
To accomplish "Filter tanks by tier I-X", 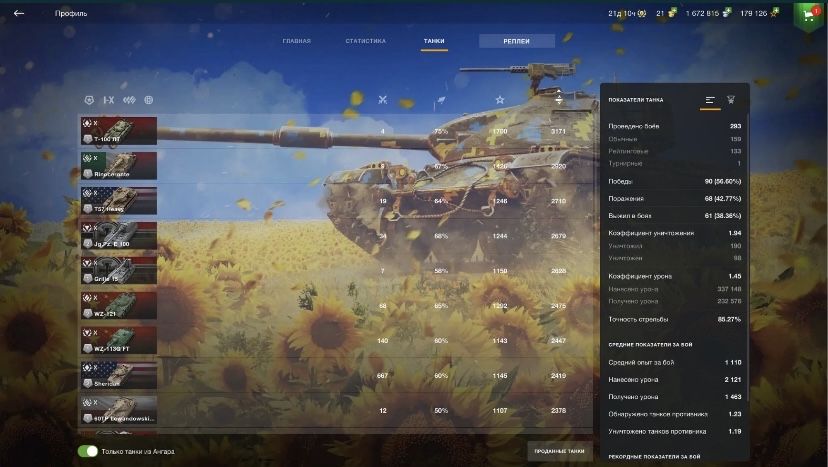I will (109, 100).
